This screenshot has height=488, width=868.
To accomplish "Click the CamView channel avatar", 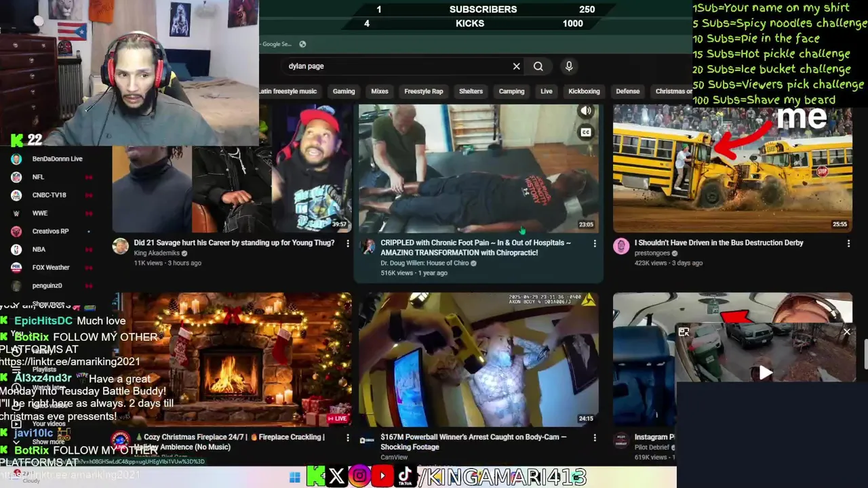I will 368,441.
